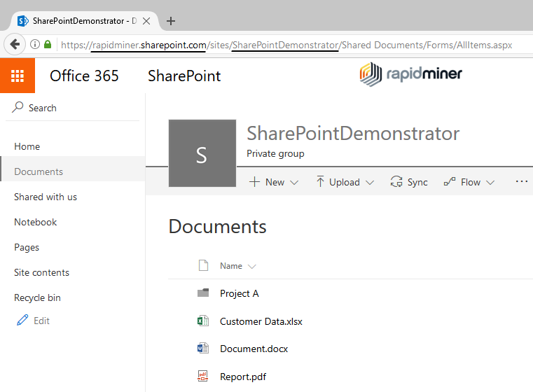This screenshot has height=392, width=533.
Task: Click the Edit link under navigation
Action: (x=41, y=321)
